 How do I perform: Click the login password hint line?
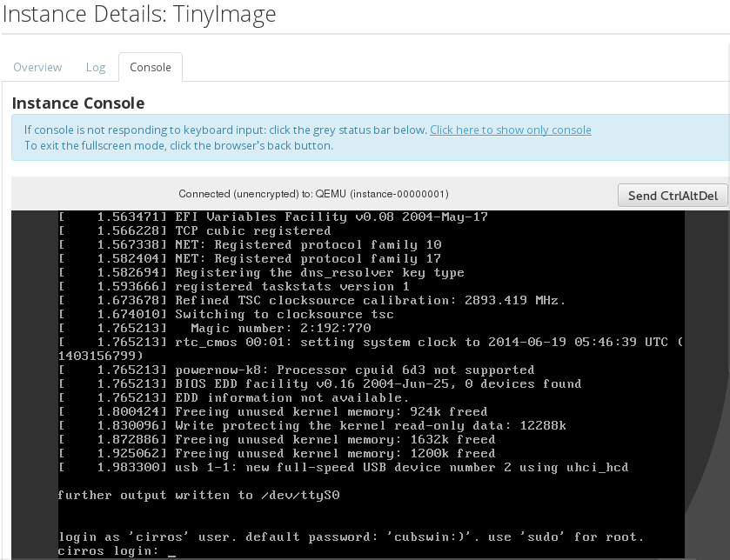(x=350, y=537)
